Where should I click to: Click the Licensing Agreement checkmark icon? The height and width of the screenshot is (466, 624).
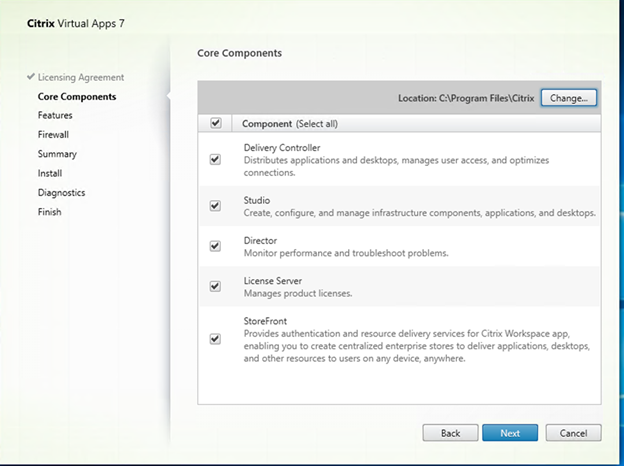pyautogui.click(x=31, y=76)
